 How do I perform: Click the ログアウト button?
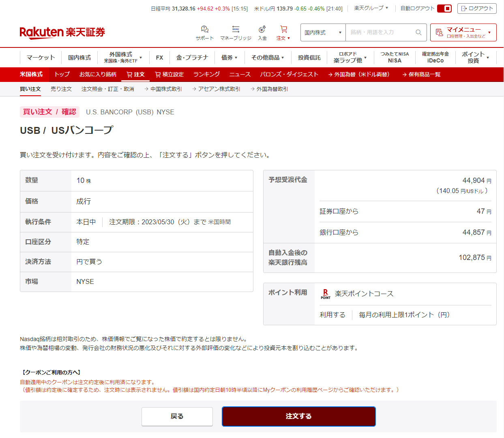pos(477,9)
